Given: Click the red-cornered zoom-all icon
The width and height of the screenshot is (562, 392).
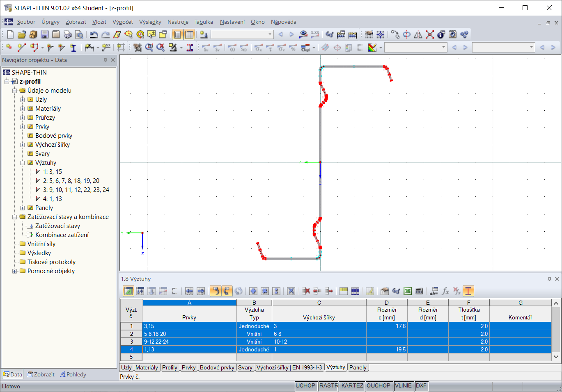Looking at the screenshot, I should click(429, 34).
